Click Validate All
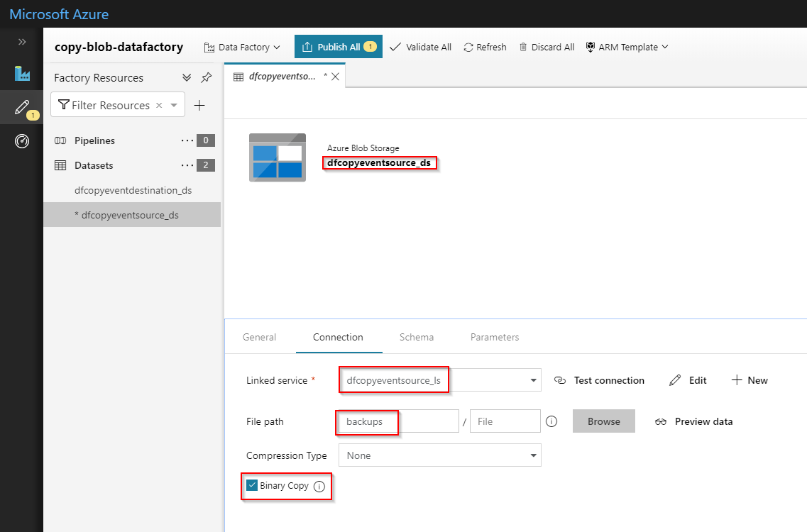 [x=420, y=47]
